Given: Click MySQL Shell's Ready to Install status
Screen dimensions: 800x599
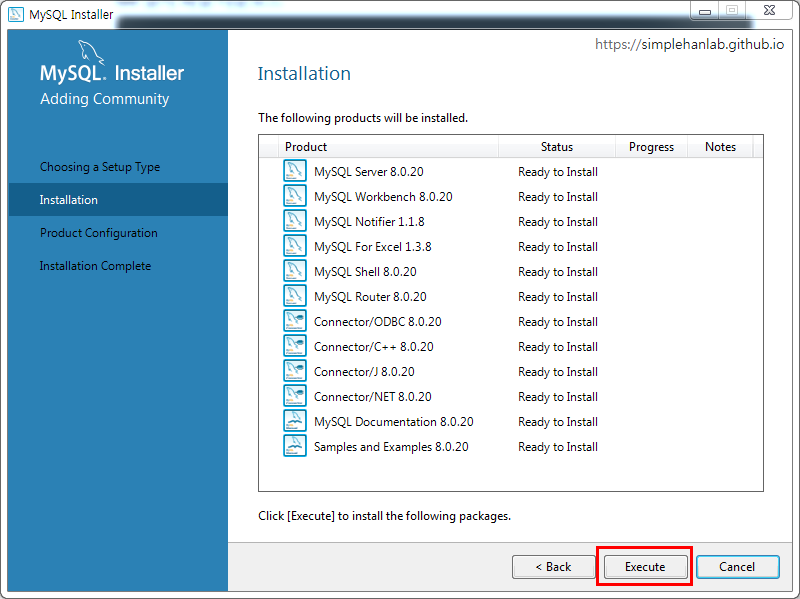Looking at the screenshot, I should click(558, 272).
